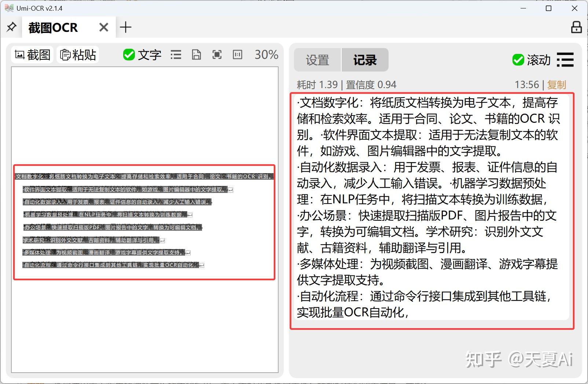
Task: Close the 截图OCR tab
Action: pos(103,27)
